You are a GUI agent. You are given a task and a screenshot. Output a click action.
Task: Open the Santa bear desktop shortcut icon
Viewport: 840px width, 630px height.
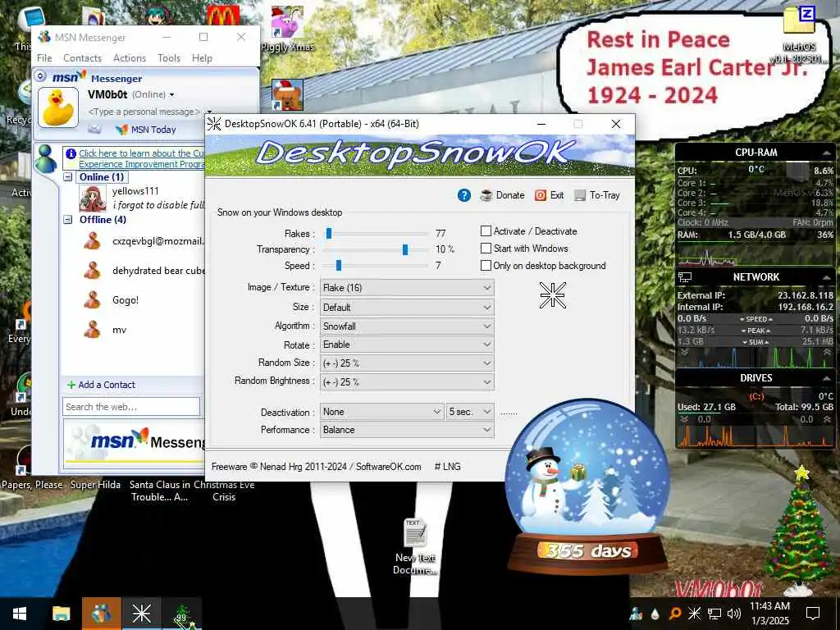click(287, 95)
